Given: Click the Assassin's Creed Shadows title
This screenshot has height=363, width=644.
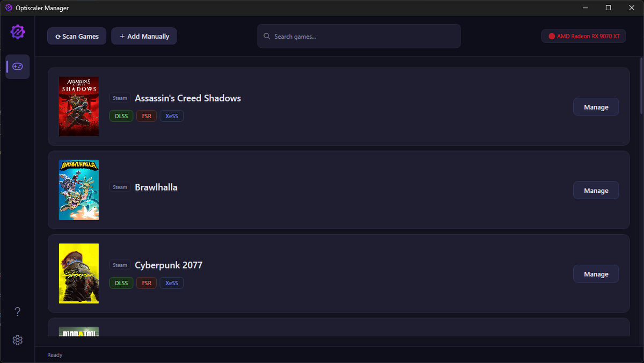Looking at the screenshot, I should (188, 98).
